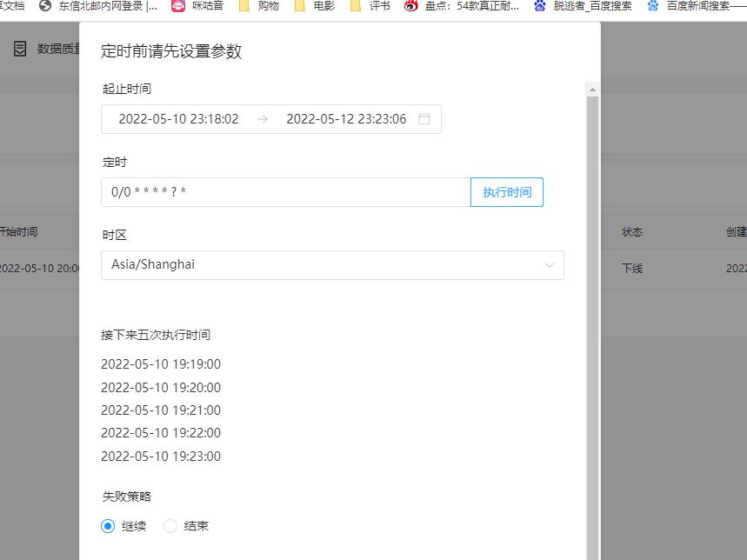This screenshot has width=747, height=560.
Task: Click the 状态 column header behind dialog
Action: click(632, 232)
